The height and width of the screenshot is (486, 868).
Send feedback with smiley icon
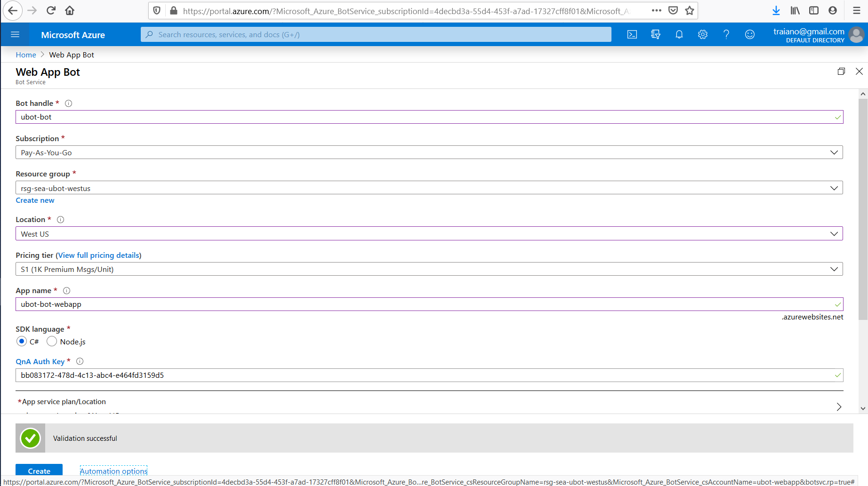tap(750, 34)
